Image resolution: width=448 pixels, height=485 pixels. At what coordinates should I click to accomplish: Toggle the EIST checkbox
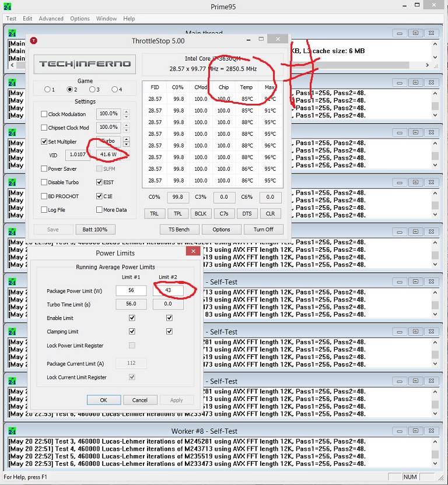(x=99, y=182)
